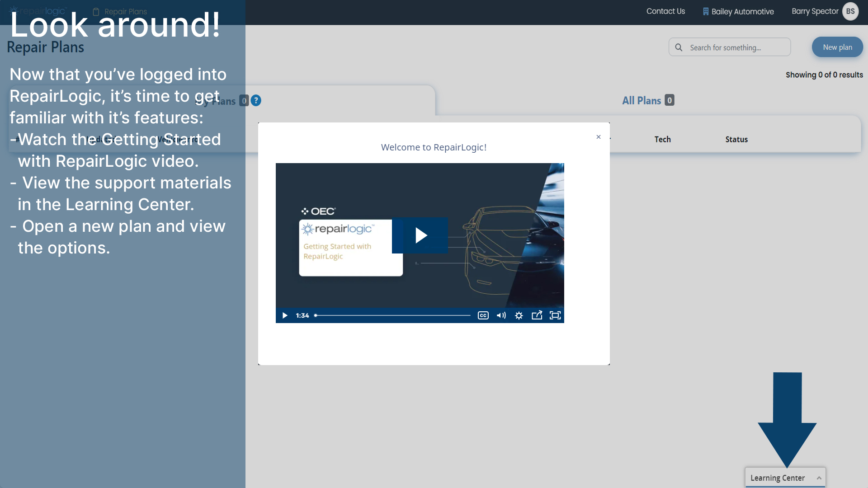Click the small play icon in video control bar
The height and width of the screenshot is (488, 868).
(285, 315)
